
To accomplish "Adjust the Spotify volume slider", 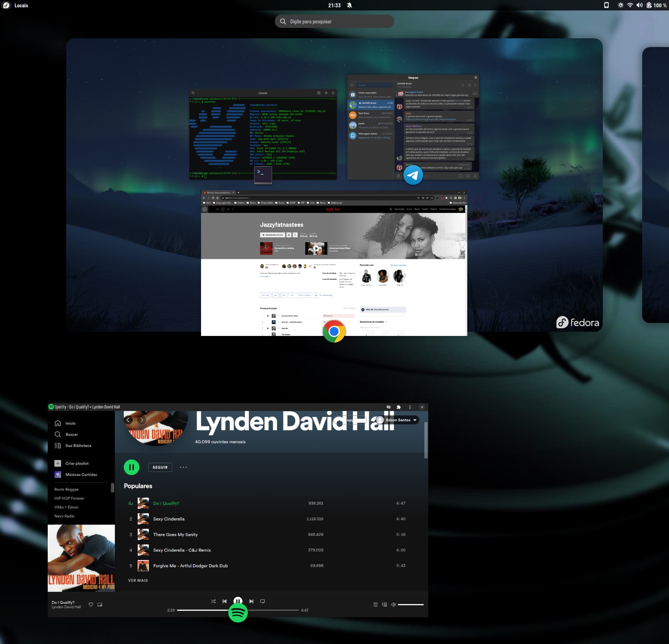I will [x=411, y=605].
